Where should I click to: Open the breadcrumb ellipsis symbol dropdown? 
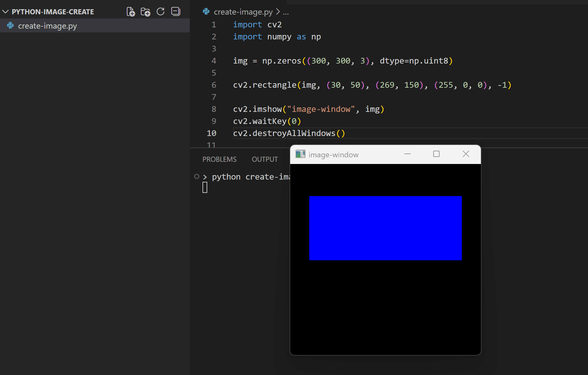[286, 12]
